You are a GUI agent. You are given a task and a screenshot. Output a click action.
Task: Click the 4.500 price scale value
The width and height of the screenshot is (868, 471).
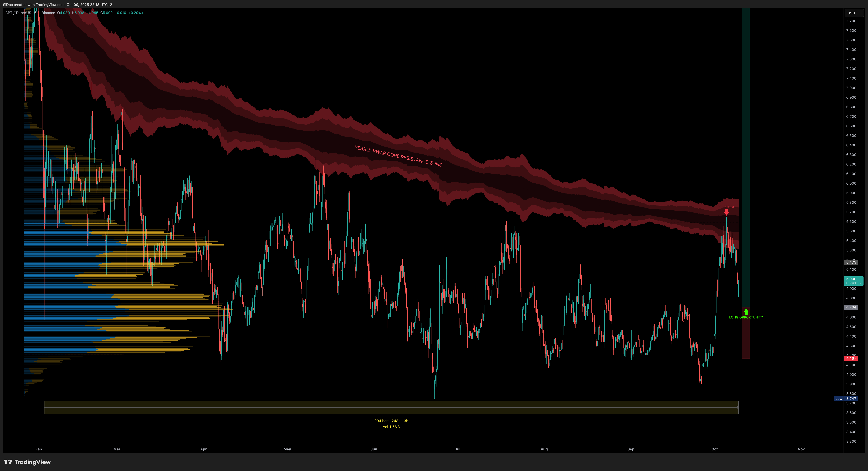(851, 327)
